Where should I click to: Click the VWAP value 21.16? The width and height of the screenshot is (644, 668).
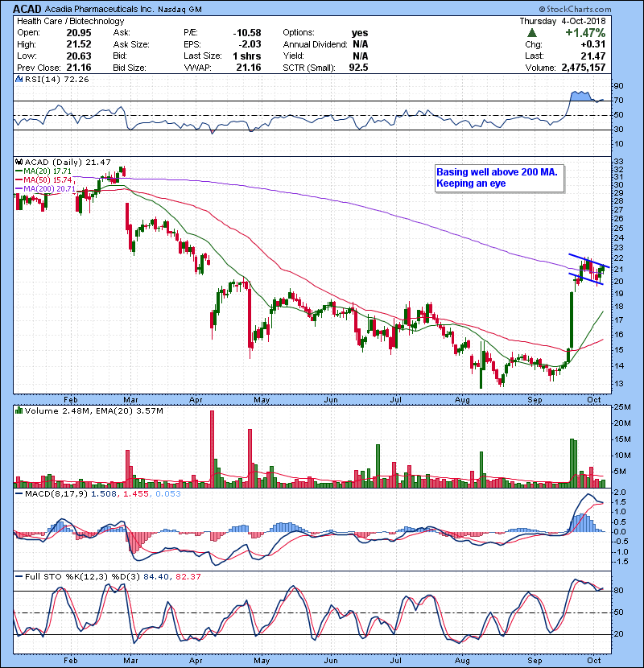(x=249, y=68)
